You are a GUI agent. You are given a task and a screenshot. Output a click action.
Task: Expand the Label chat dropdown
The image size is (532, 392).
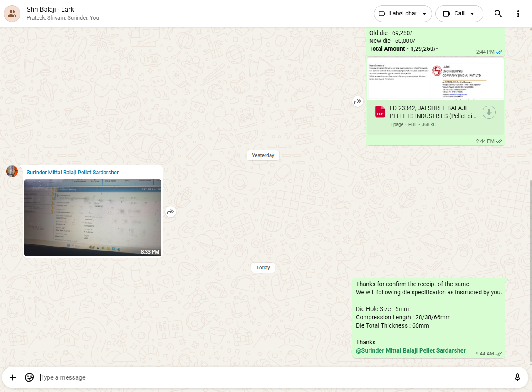point(424,14)
